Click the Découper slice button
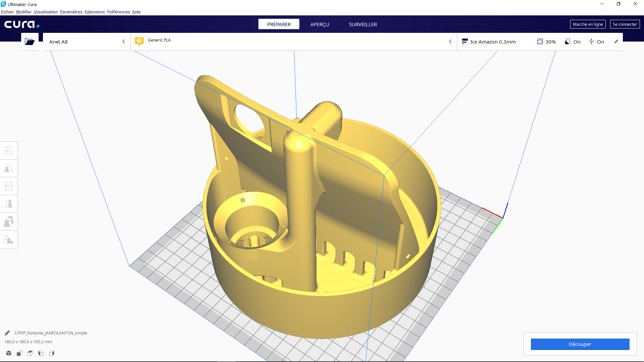The height and width of the screenshot is (362, 644). pyautogui.click(x=580, y=344)
